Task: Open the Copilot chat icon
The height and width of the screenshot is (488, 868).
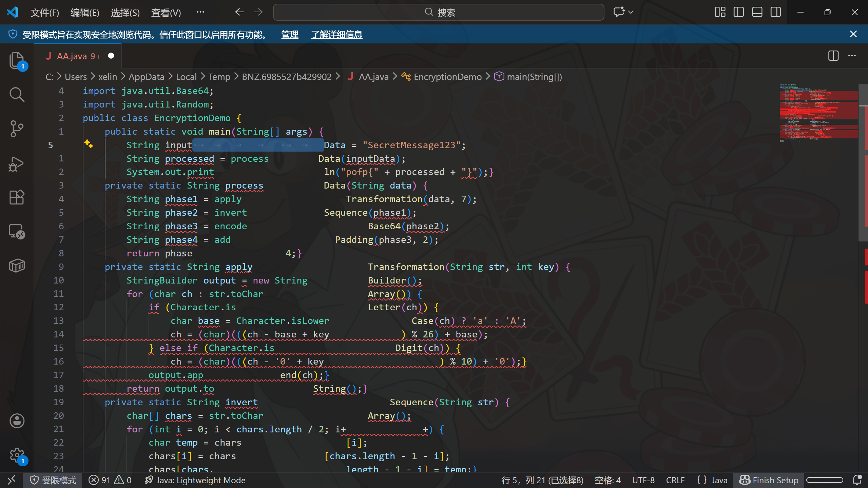Action: point(619,12)
